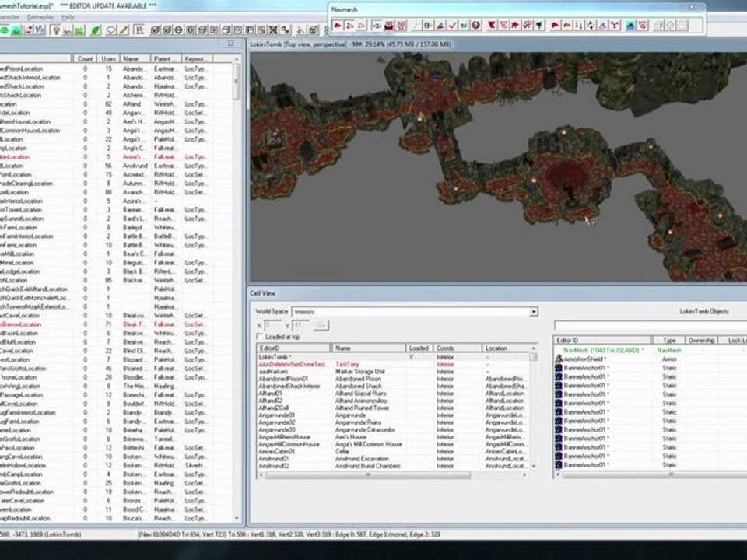This screenshot has height=560, width=747.
Task: Select the first red triangle icon in Navmesh toolbar
Action: point(337,25)
